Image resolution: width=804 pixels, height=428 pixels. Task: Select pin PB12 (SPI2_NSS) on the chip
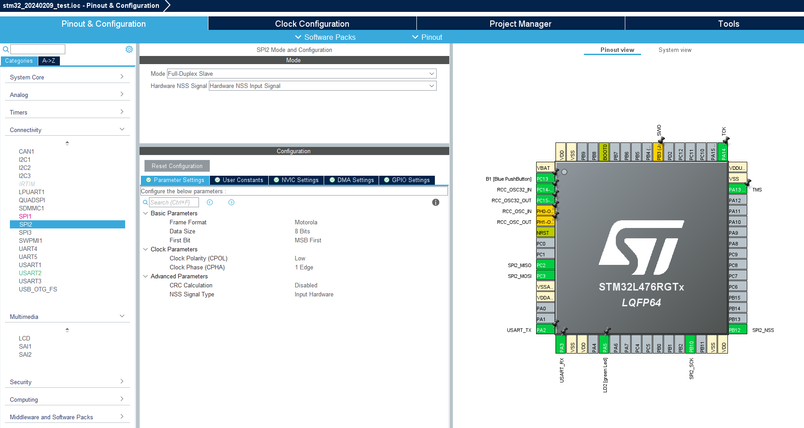click(x=737, y=330)
